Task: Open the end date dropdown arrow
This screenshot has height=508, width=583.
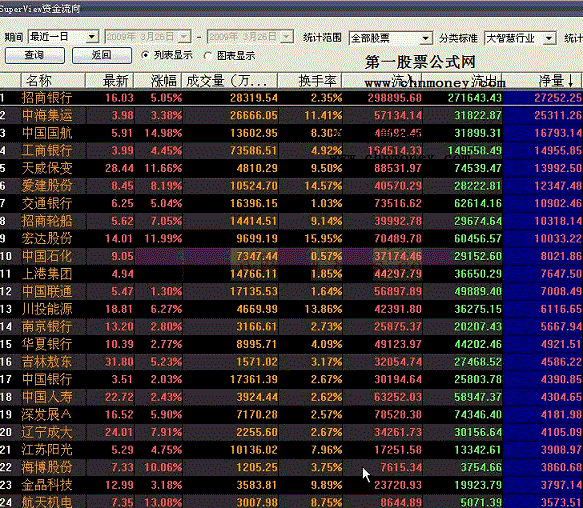Action: click(x=286, y=37)
